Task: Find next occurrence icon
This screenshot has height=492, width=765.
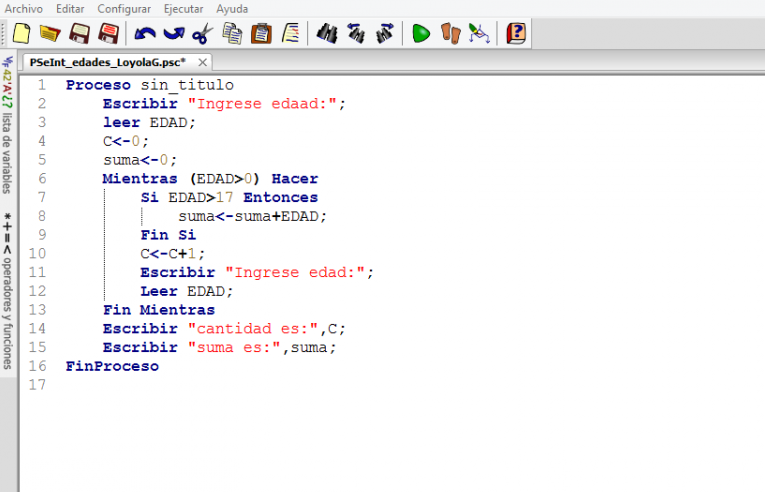Action: [385, 34]
